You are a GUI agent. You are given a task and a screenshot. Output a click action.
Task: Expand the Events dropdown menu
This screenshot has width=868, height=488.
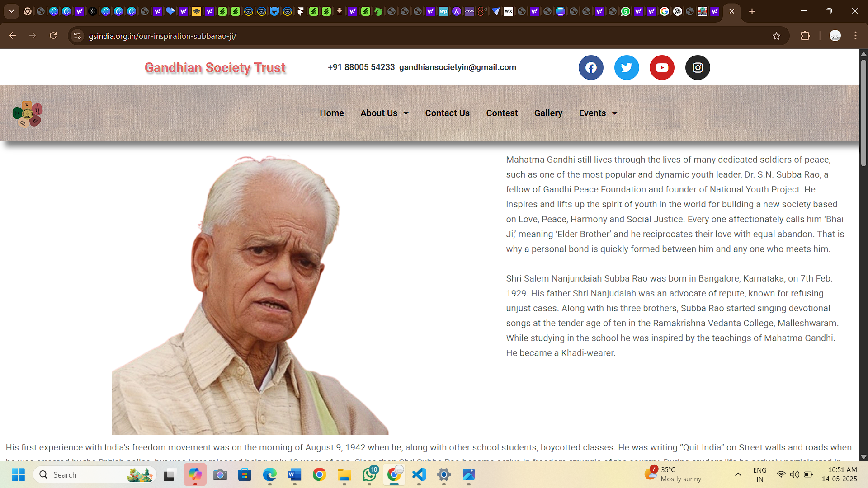pos(598,113)
